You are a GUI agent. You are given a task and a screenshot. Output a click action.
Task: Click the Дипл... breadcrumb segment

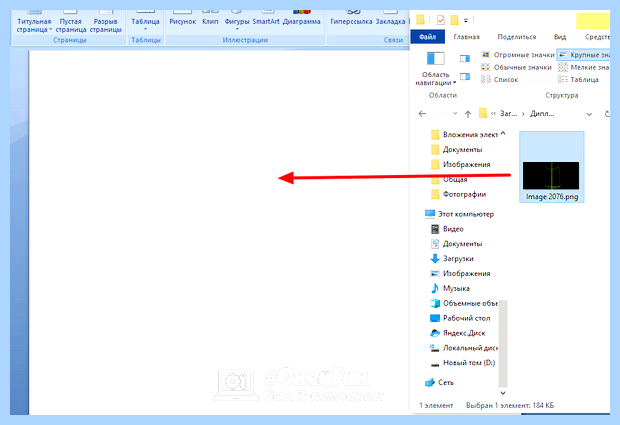click(x=542, y=114)
